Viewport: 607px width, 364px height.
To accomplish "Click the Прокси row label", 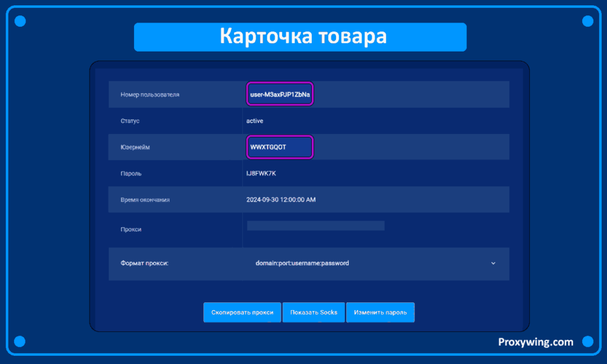I will tap(131, 229).
